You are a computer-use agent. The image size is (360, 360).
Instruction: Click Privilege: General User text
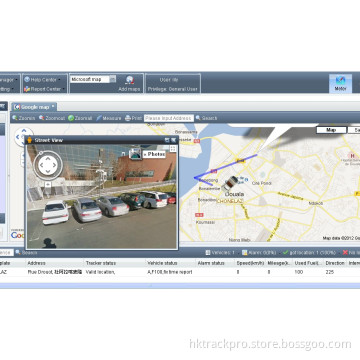click(x=173, y=89)
